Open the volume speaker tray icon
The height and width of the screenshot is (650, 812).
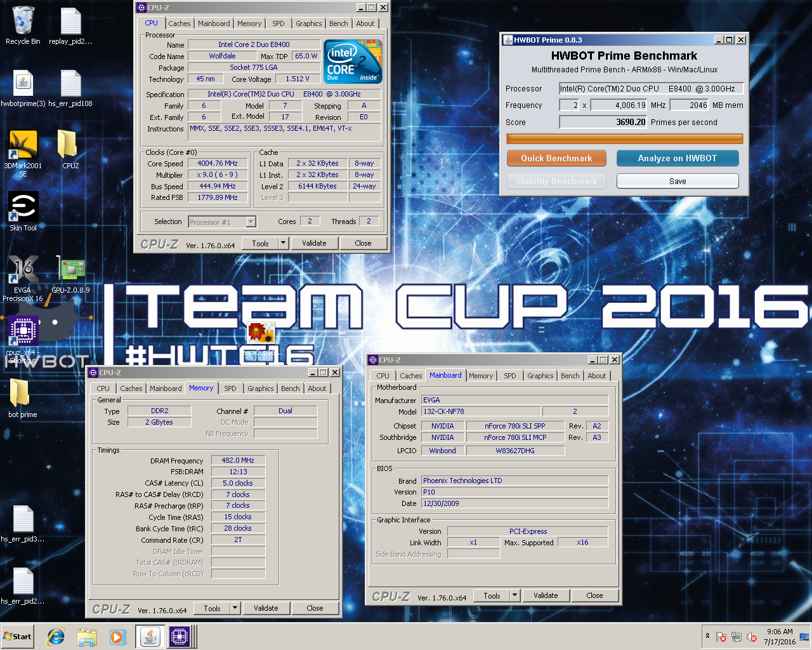[752, 637]
